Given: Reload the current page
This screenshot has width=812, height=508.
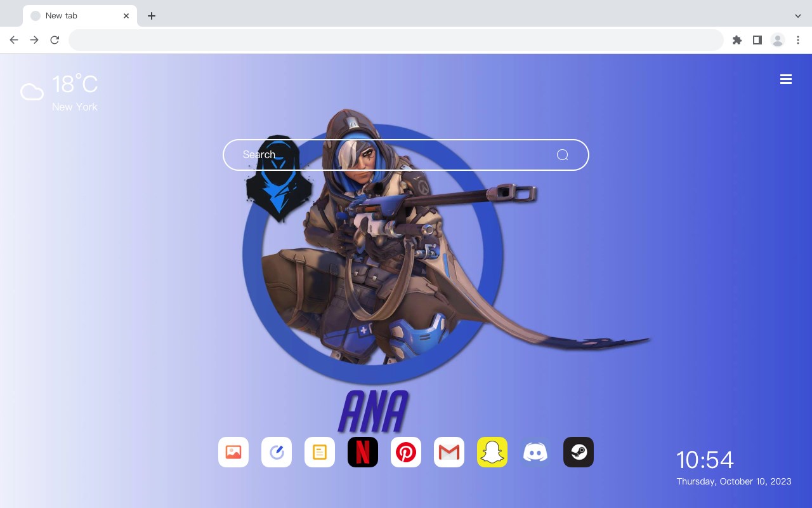Looking at the screenshot, I should pos(55,40).
